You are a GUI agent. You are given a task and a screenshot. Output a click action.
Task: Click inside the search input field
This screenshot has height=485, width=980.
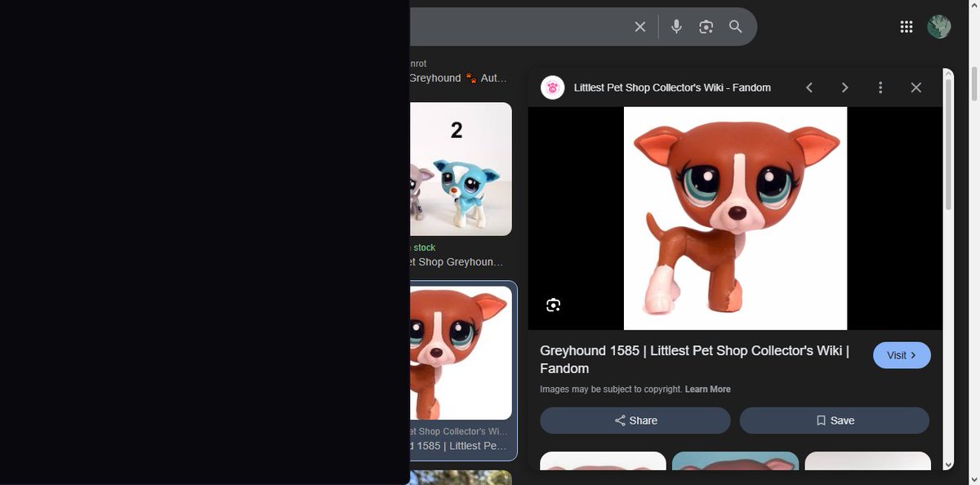coord(519,27)
